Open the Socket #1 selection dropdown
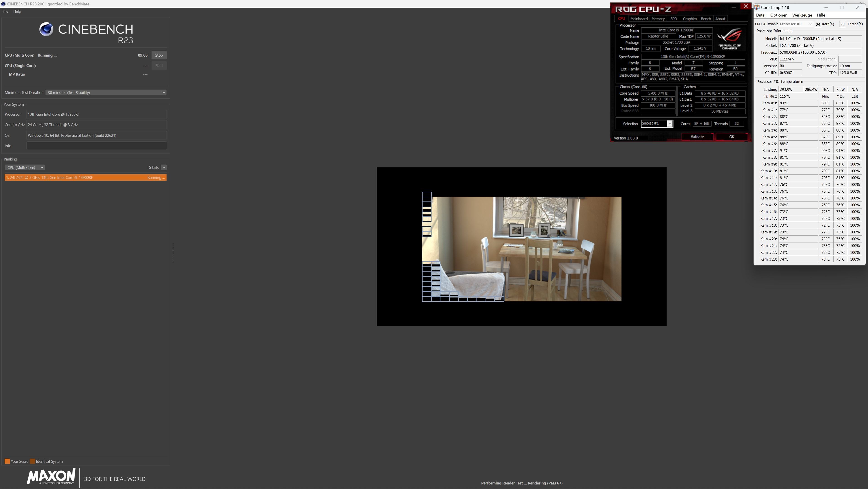This screenshot has height=489, width=868. tap(670, 124)
